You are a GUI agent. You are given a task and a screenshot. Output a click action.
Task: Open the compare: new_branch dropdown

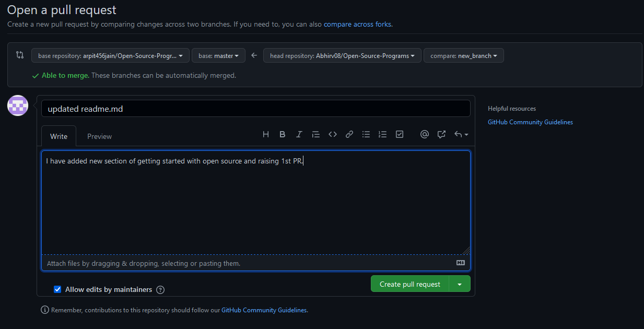click(x=464, y=55)
